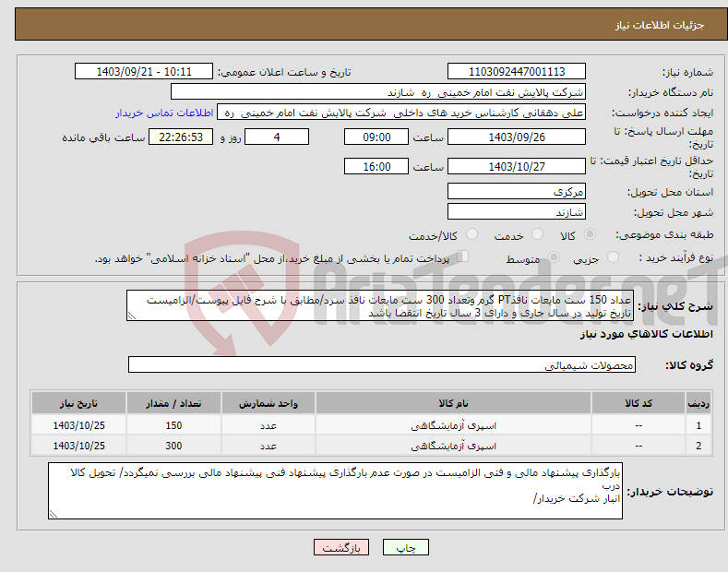Click the گروه کالا field محصولات شیمیائی

pyautogui.click(x=382, y=365)
